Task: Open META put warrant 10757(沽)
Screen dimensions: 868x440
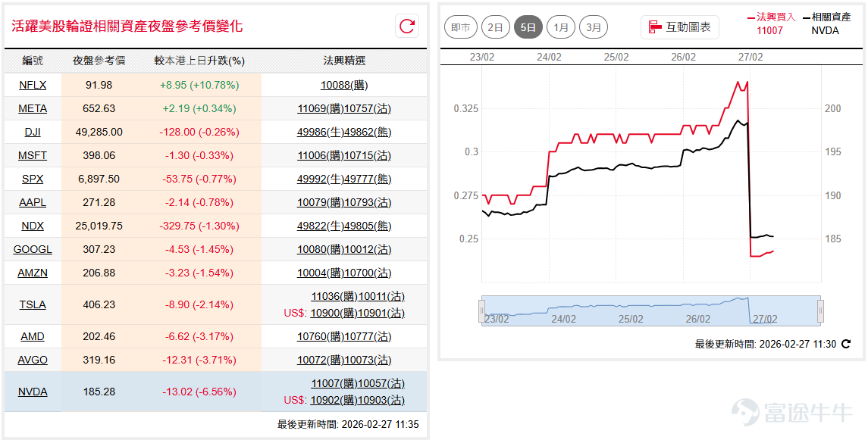Action: pyautogui.click(x=368, y=108)
